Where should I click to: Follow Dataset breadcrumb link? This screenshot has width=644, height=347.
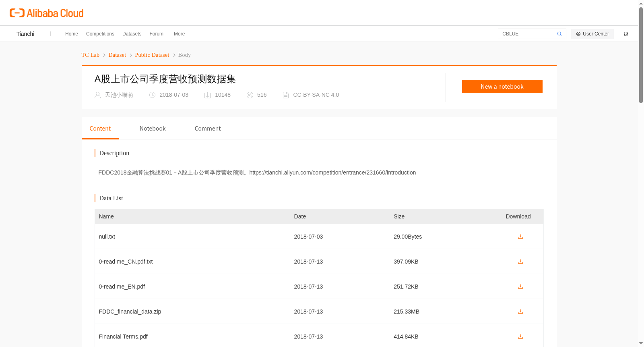click(117, 55)
